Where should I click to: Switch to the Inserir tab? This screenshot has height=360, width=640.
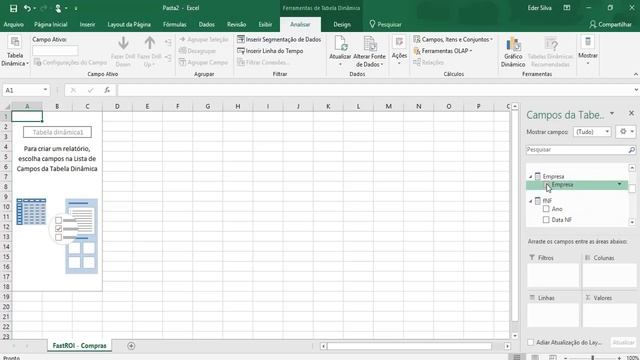click(87, 24)
